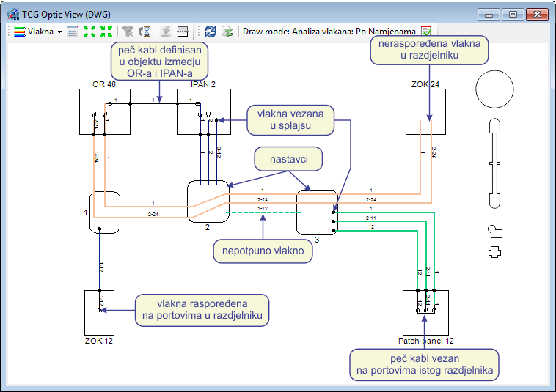
Task: Click the Draw mode: Analiza vlakana label
Action: (329, 32)
